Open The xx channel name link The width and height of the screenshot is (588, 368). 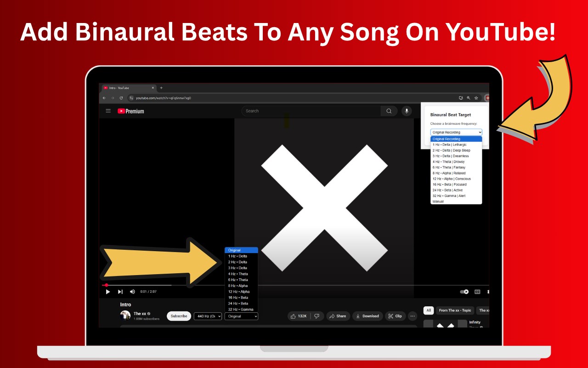(140, 314)
